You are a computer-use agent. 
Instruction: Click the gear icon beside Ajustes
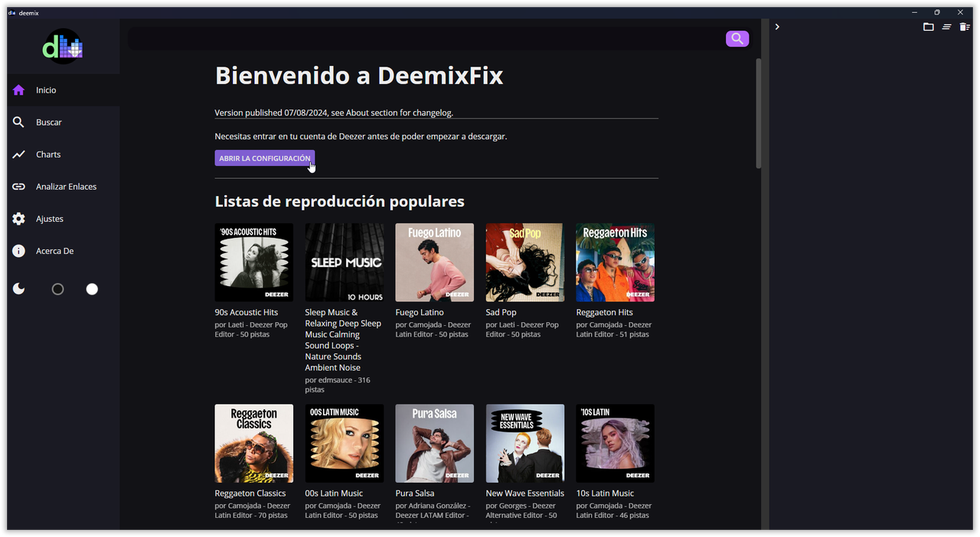18,219
